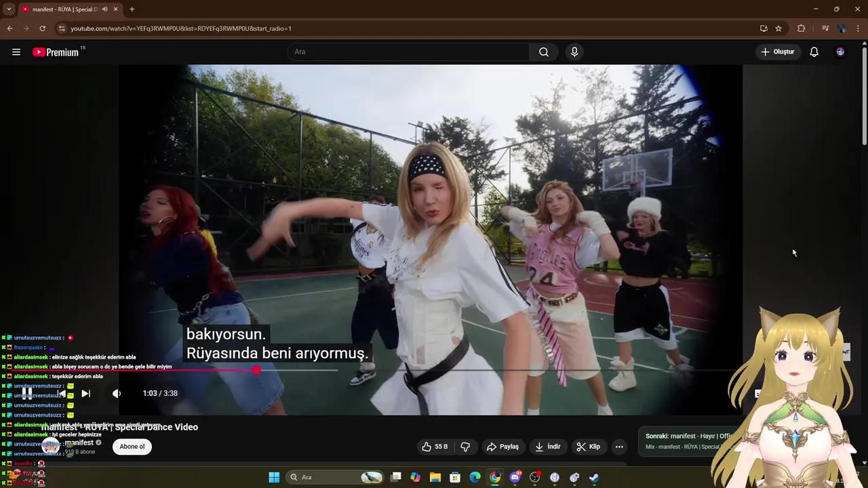This screenshot has height=488, width=868.
Task: Reload the page in Chrome
Action: (x=42, y=28)
